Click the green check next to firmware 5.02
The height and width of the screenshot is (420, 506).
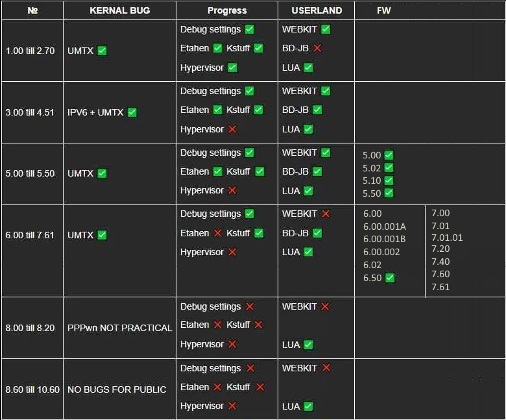pyautogui.click(x=389, y=168)
